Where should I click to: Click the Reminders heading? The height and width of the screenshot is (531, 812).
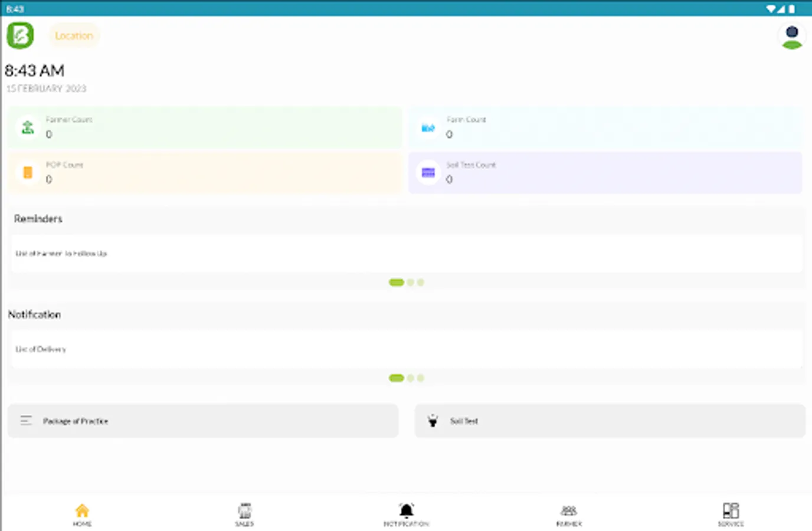pos(38,218)
